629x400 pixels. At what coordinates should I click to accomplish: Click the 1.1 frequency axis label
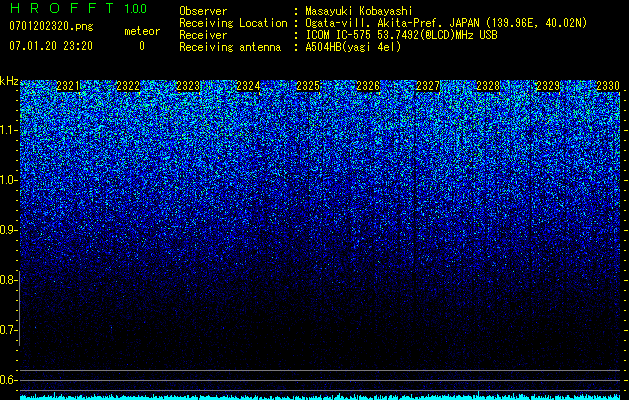(8, 130)
